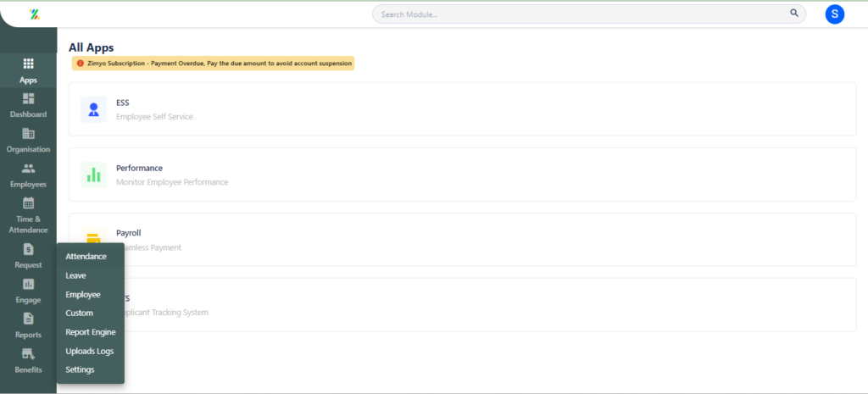Click the Payroll app icon
Screen dimensions: 868x394
[93, 236]
